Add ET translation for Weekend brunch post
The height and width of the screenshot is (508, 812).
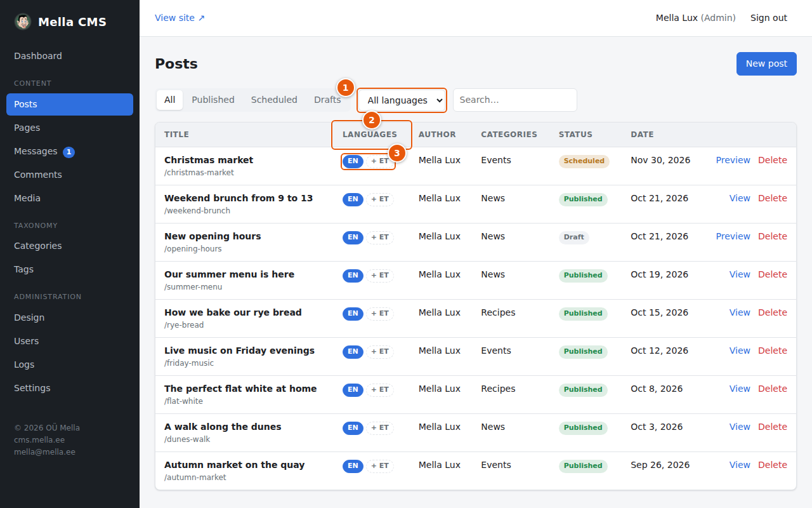[x=380, y=199]
